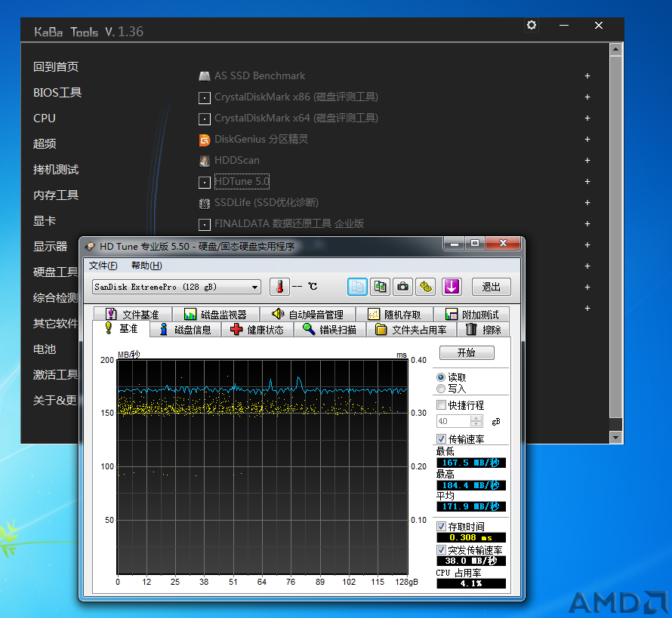Go to 回到首页 in KaBa sidebar
This screenshot has width=672, height=618.
coord(56,67)
